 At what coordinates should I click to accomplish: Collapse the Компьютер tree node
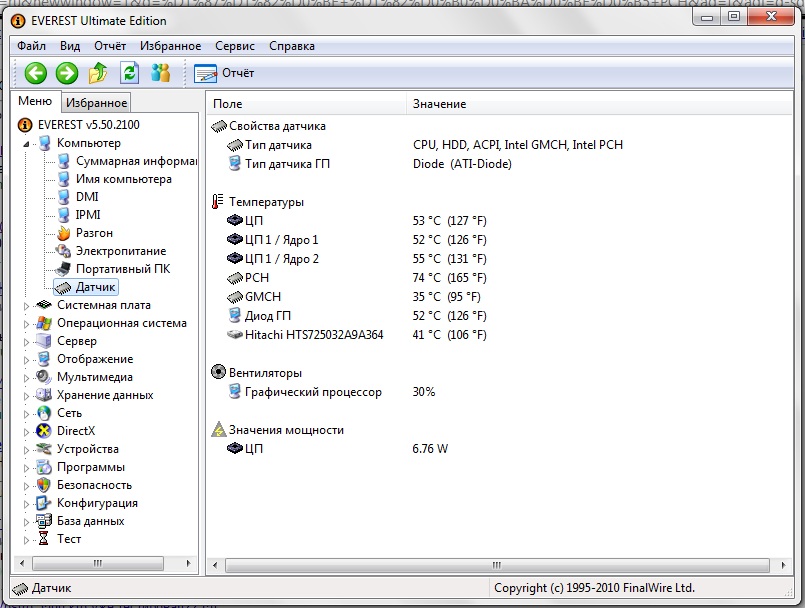26,144
